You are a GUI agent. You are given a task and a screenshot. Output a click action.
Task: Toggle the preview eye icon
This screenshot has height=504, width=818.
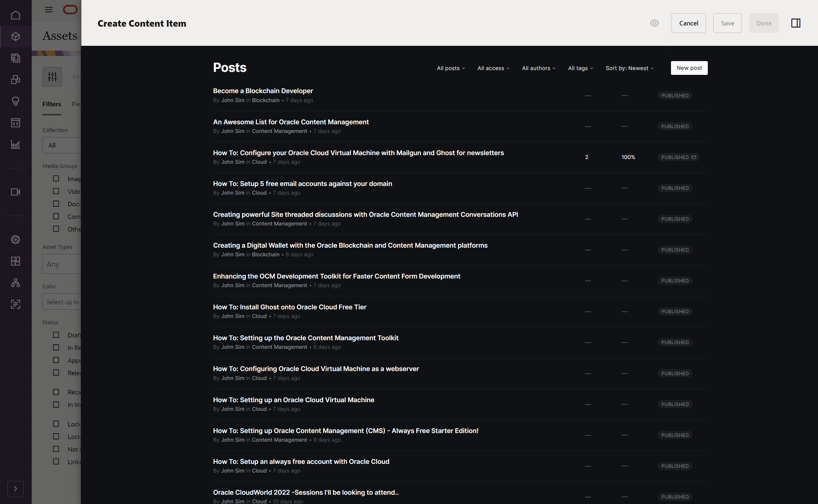pyautogui.click(x=655, y=23)
